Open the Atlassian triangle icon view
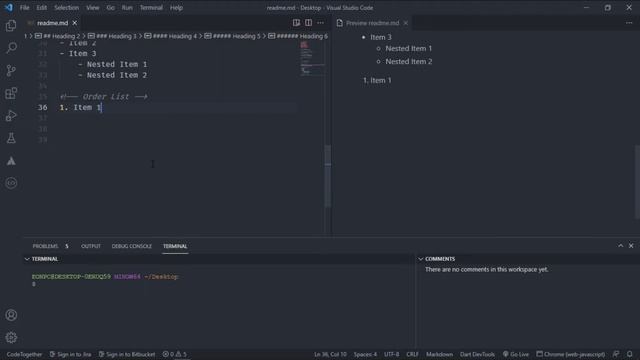 [x=11, y=161]
